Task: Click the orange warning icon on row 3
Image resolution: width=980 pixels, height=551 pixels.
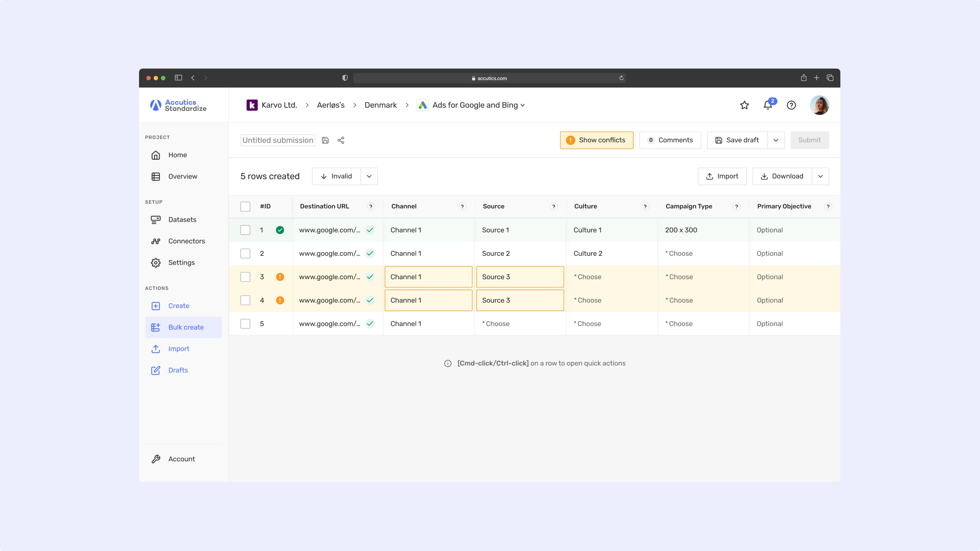Action: [x=280, y=277]
